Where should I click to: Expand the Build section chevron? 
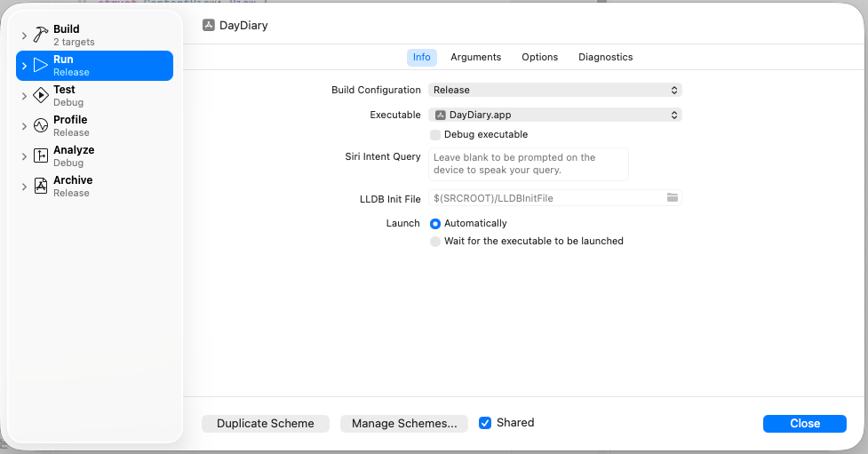[24, 36]
